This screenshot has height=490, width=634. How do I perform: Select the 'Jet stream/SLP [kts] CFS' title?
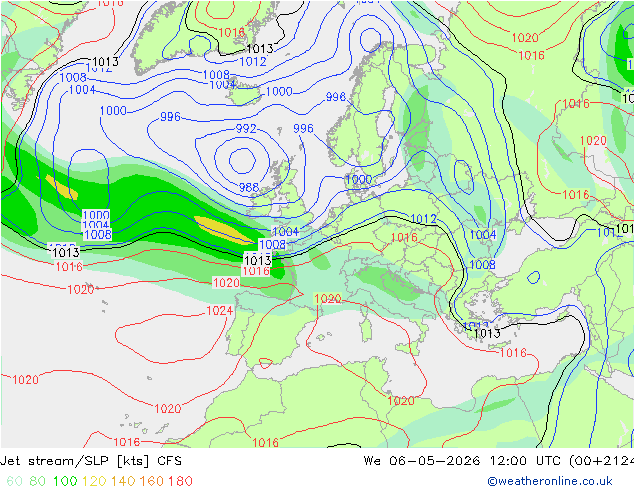[91, 461]
